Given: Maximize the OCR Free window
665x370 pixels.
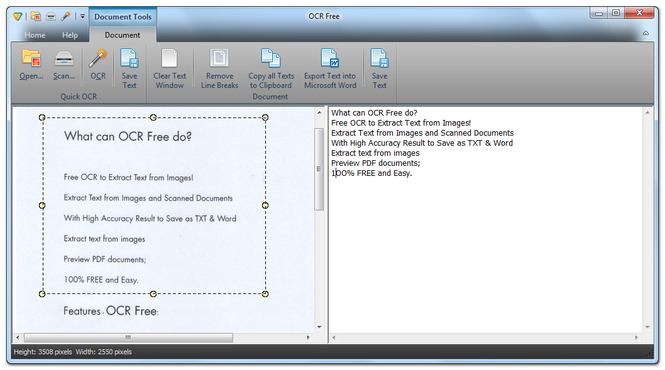Looking at the screenshot, I should click(616, 13).
